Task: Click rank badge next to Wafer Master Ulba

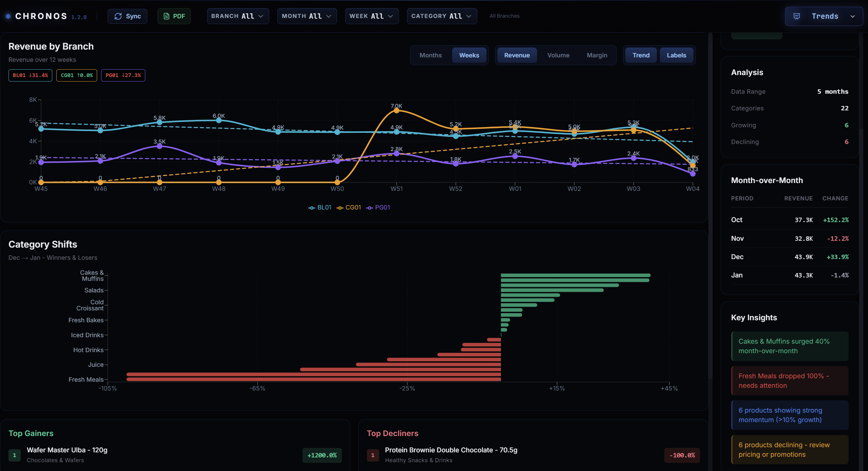Action: tap(14, 455)
